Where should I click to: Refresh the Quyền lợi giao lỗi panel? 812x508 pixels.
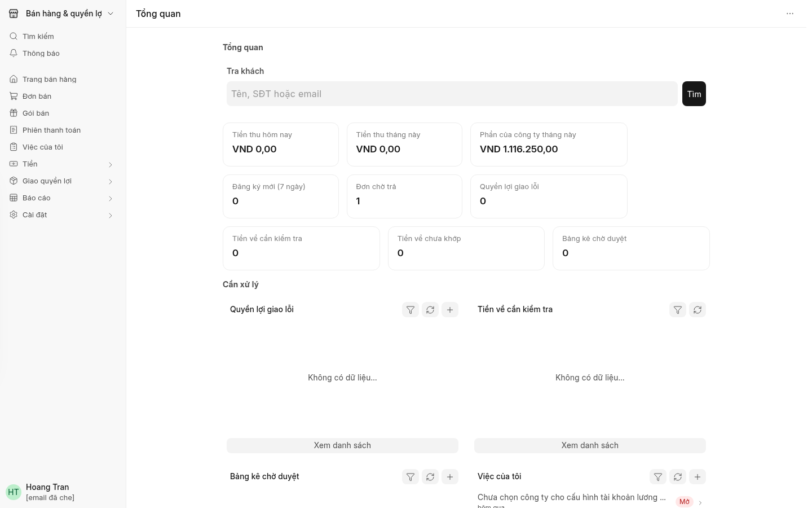[430, 310]
